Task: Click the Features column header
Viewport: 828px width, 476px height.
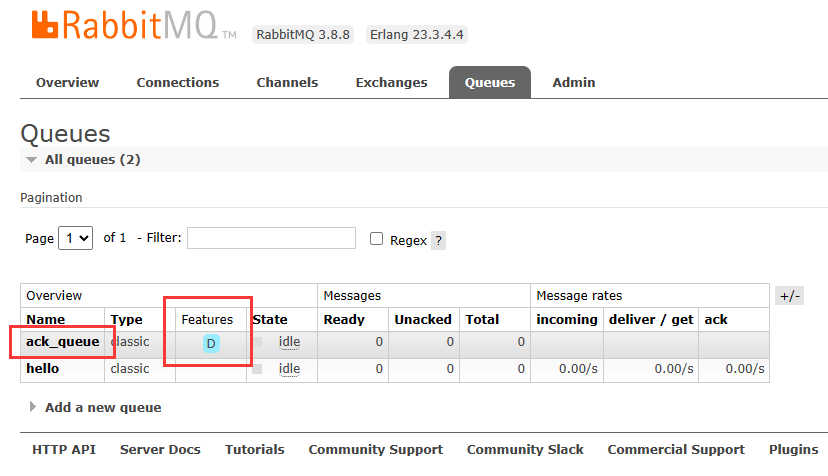Action: tap(207, 320)
